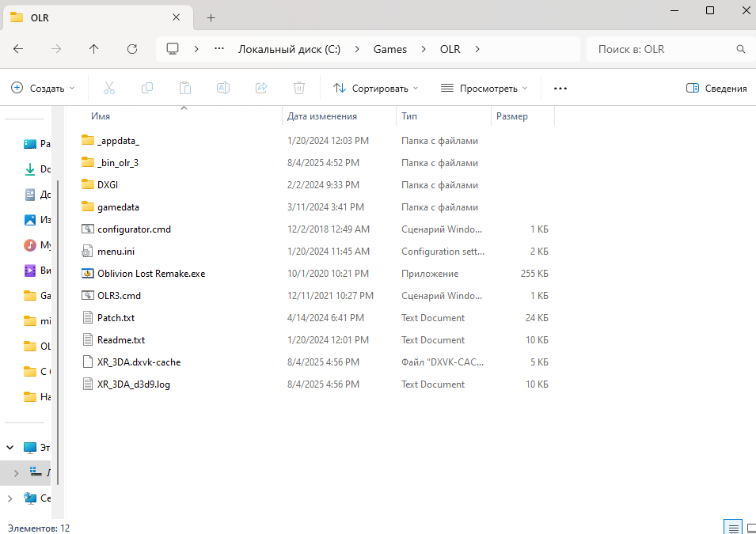The width and height of the screenshot is (756, 534).
Task: Click the search box Поиск в: OLR
Action: point(663,49)
